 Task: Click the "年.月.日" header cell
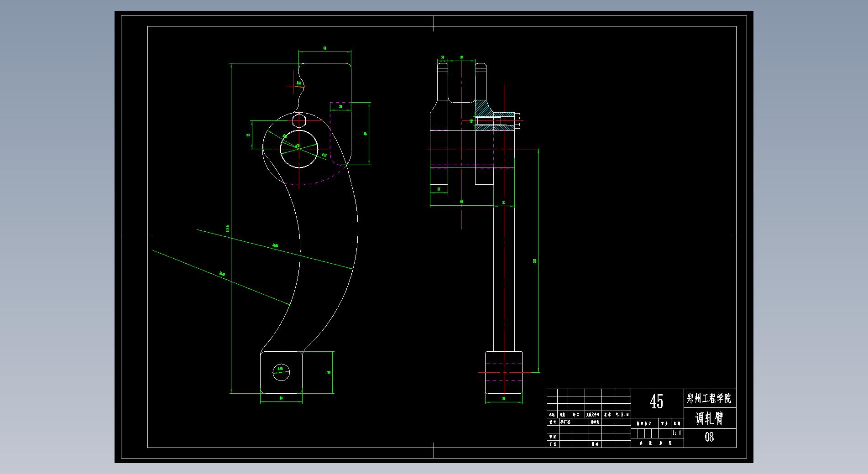tap(622, 415)
